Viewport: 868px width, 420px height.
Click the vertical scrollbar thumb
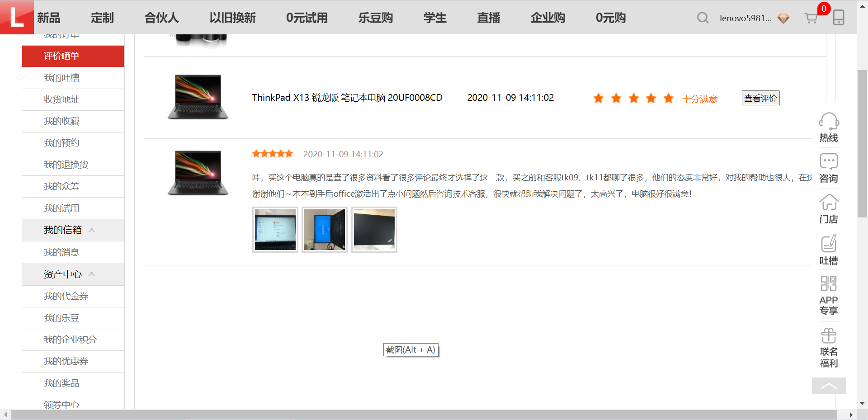click(863, 144)
